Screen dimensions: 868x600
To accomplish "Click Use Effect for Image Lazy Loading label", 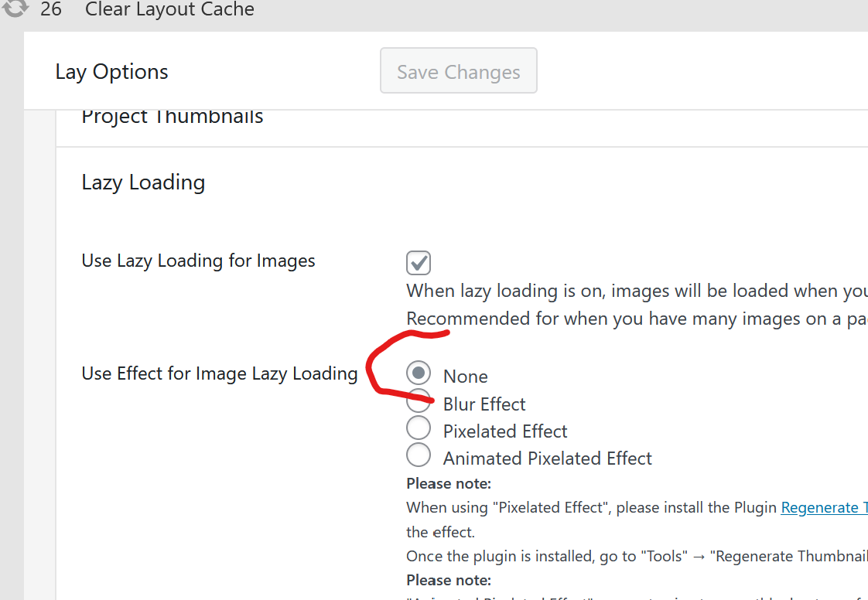I will tap(219, 374).
